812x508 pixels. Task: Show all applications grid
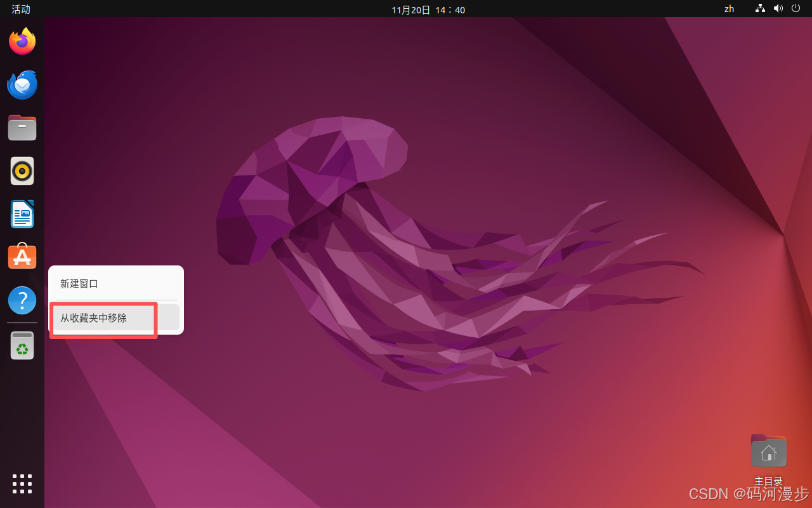[22, 483]
